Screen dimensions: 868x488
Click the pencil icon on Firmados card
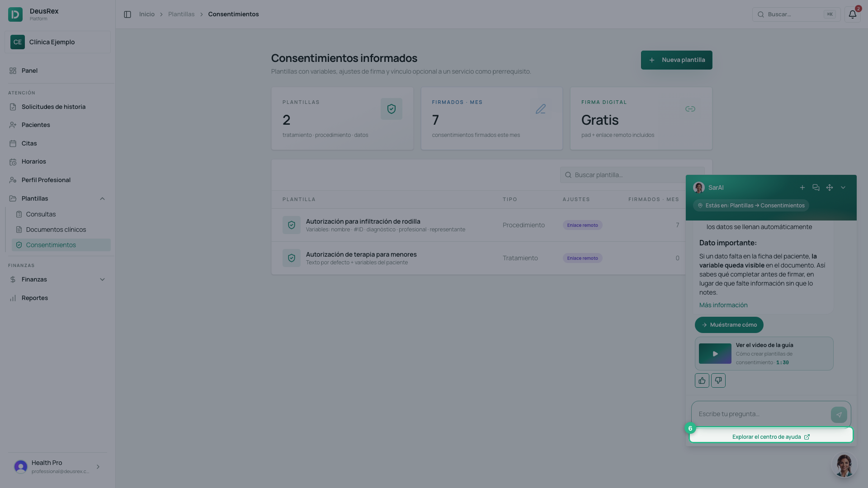[541, 109]
